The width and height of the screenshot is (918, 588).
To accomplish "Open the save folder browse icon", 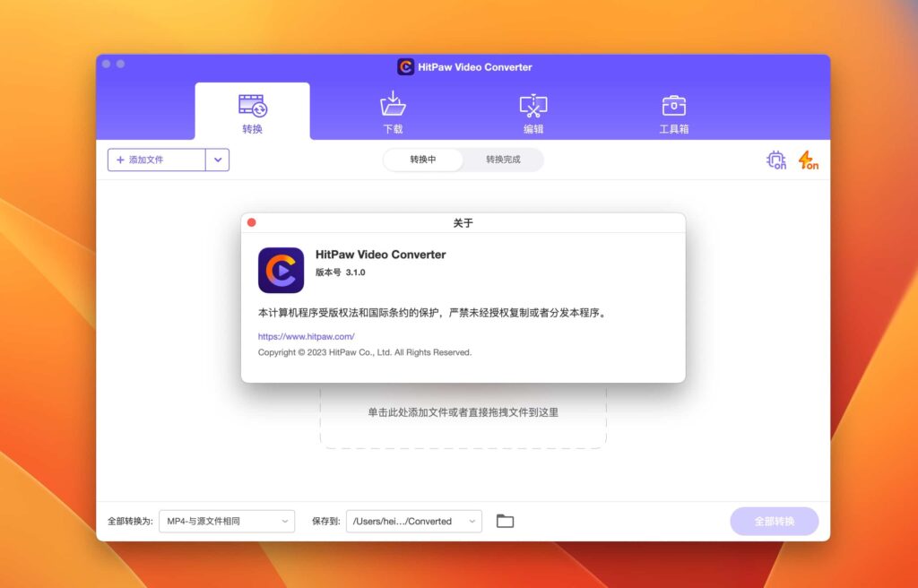I will tap(505, 520).
